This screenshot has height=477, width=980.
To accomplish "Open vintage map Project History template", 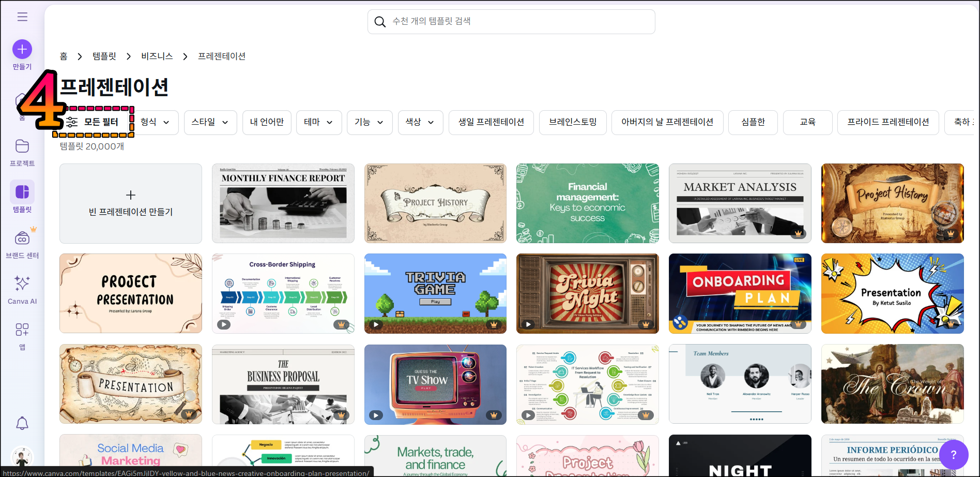I will coord(893,203).
